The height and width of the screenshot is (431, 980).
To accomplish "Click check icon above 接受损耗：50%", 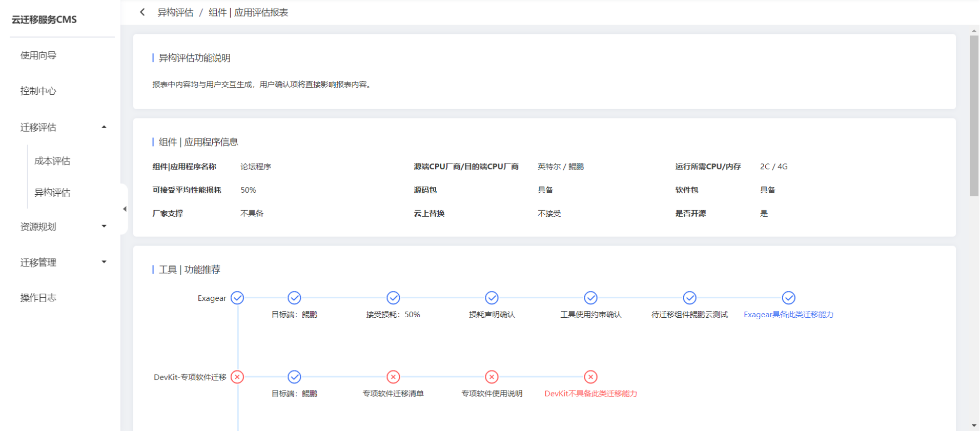I will click(393, 298).
